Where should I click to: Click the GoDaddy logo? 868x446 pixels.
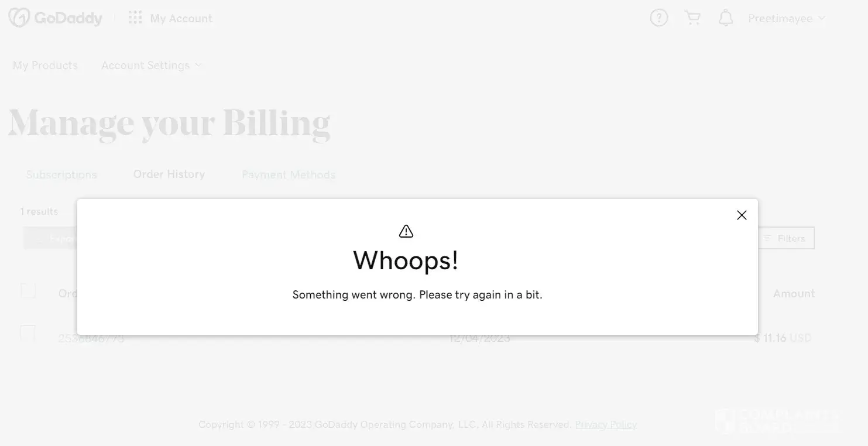coord(56,18)
